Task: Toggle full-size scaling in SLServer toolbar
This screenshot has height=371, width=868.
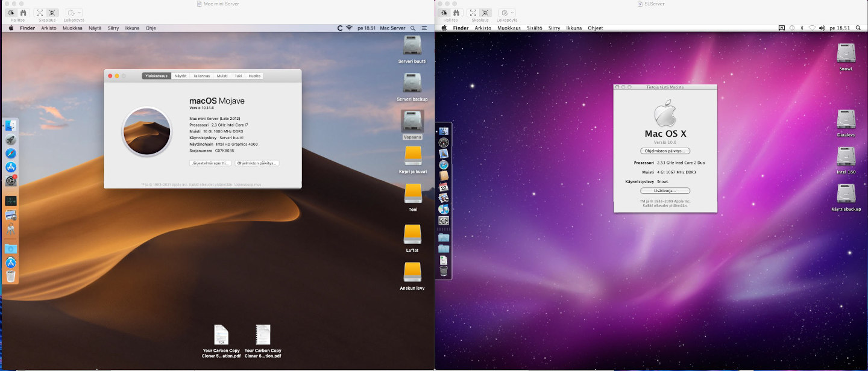Action: point(485,12)
